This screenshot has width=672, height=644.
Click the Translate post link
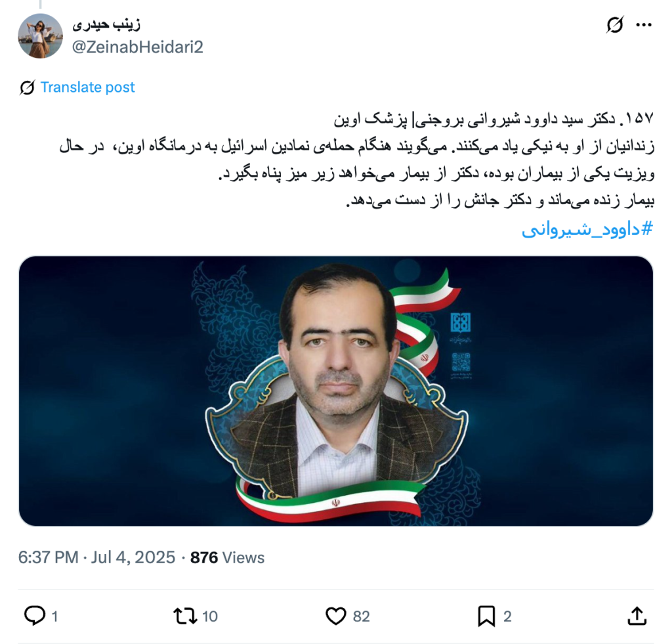pyautogui.click(x=87, y=87)
